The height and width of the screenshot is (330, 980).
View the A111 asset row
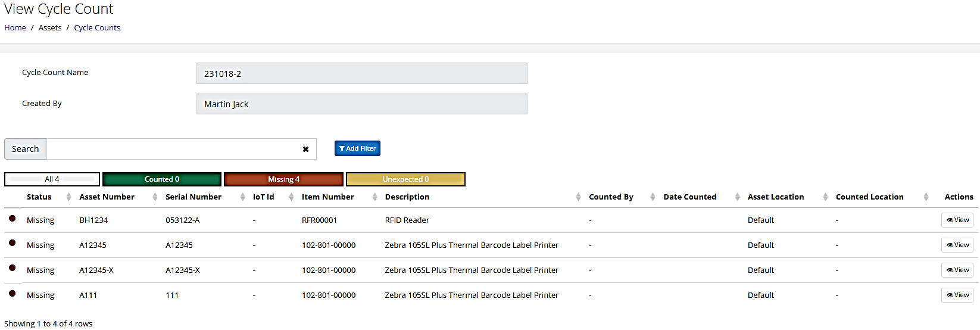pyautogui.click(x=957, y=295)
